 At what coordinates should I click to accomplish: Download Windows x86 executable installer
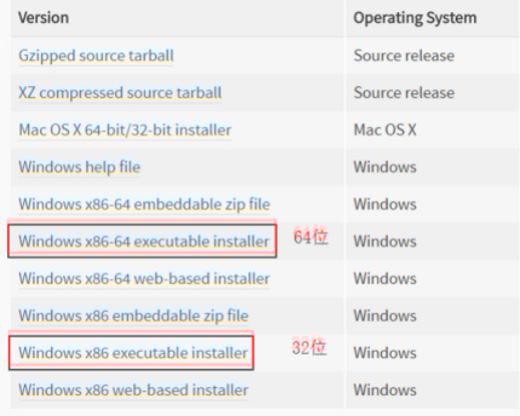coord(133,353)
